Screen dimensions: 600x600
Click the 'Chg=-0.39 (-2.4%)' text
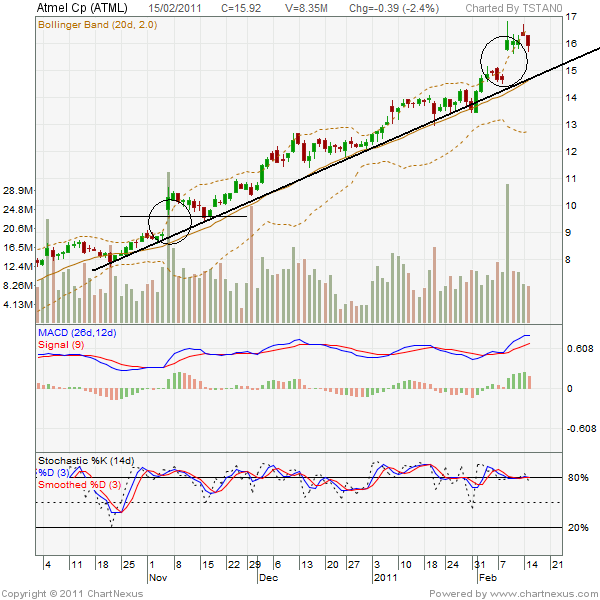click(394, 8)
